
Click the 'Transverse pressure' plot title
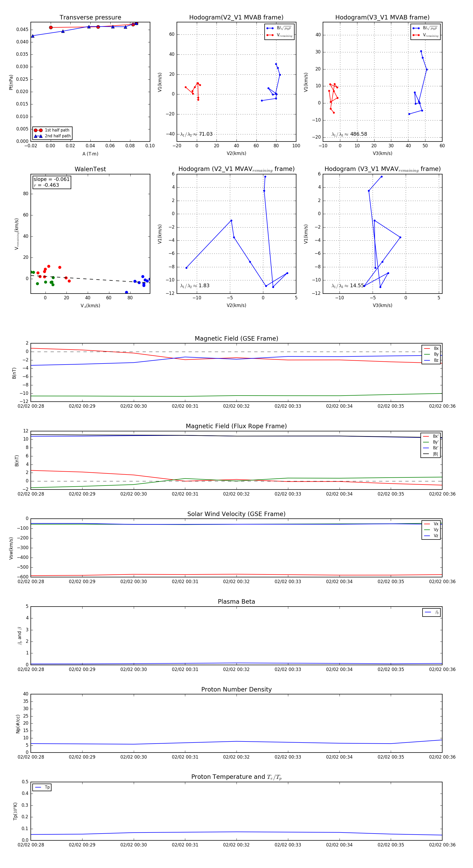(x=90, y=18)
